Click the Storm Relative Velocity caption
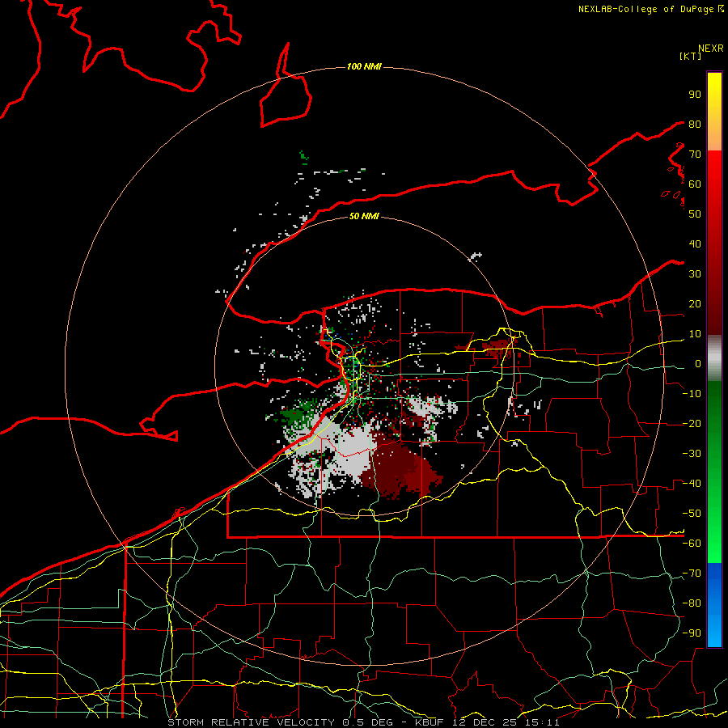The image size is (728, 728). tap(363, 722)
